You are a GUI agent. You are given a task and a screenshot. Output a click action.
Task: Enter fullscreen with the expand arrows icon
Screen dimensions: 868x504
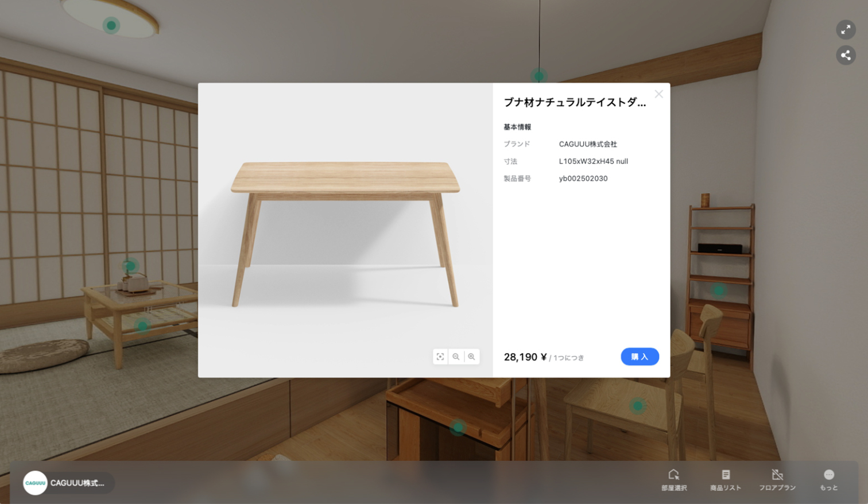click(845, 30)
